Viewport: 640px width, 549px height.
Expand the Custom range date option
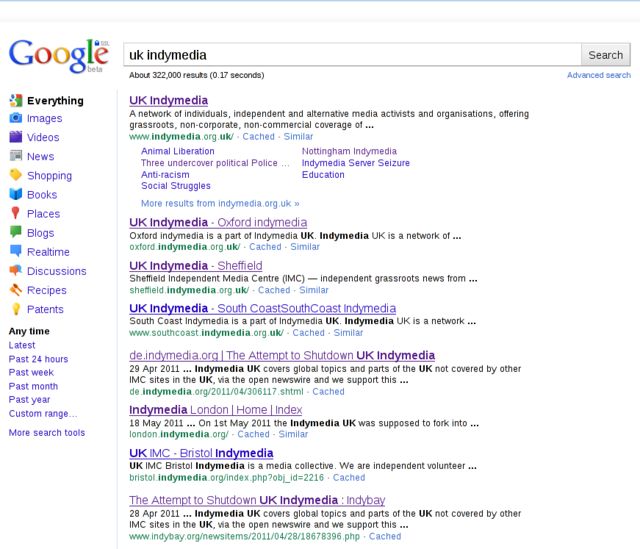(42, 414)
